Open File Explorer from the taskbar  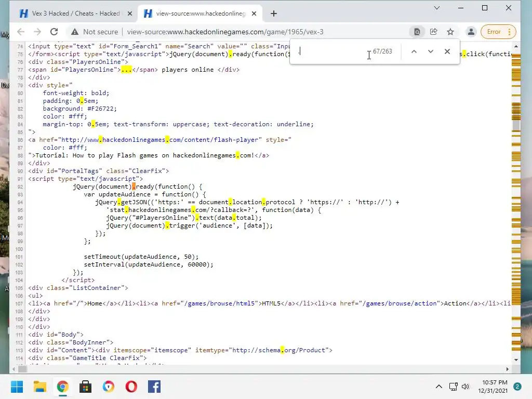39,387
